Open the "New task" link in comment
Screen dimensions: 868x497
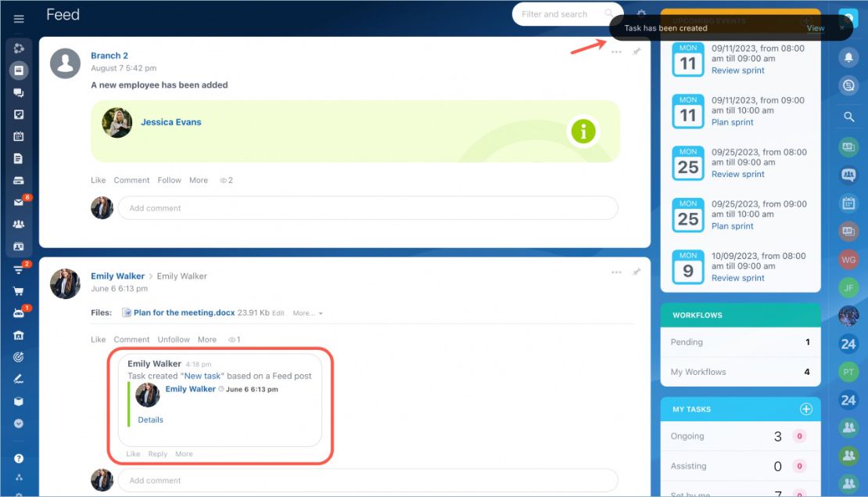(x=202, y=376)
